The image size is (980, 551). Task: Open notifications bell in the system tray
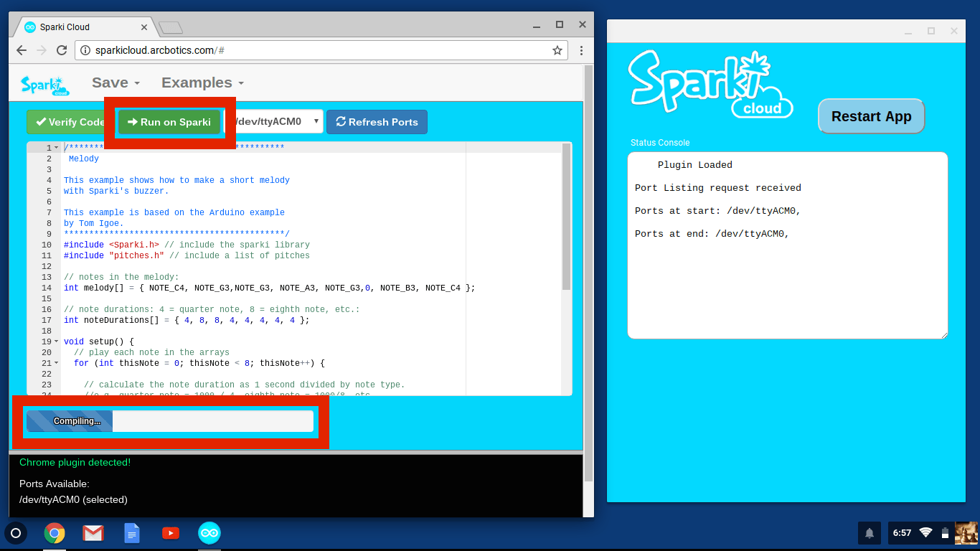870,533
